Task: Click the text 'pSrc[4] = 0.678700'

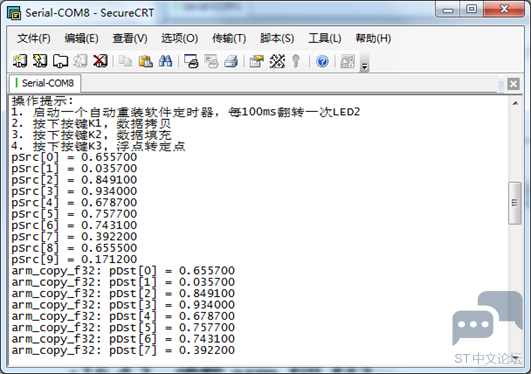Action: (74, 203)
